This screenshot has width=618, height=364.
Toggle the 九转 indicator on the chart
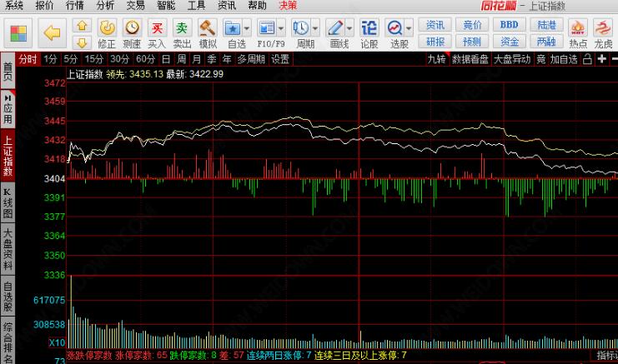436,59
